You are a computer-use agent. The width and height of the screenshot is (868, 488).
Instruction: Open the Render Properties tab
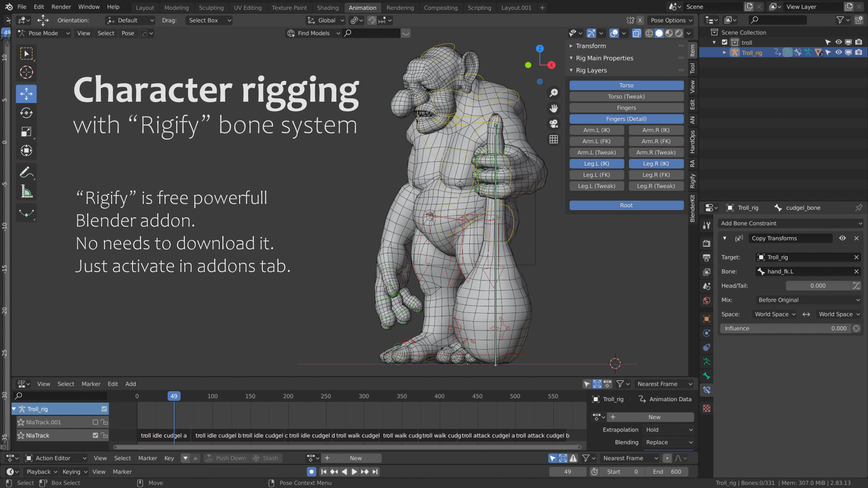(x=706, y=243)
